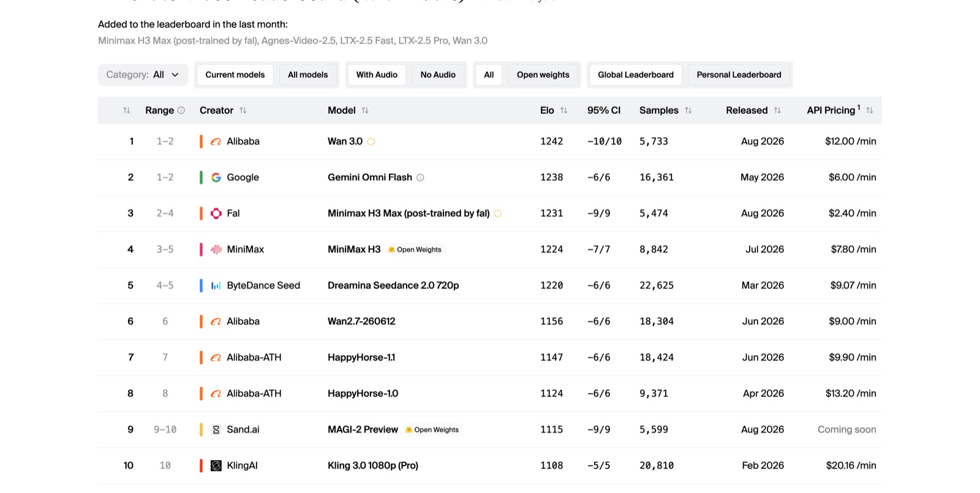980x493 pixels.
Task: Open Kling 3.0 1080p (Pro) model
Action: (x=373, y=465)
